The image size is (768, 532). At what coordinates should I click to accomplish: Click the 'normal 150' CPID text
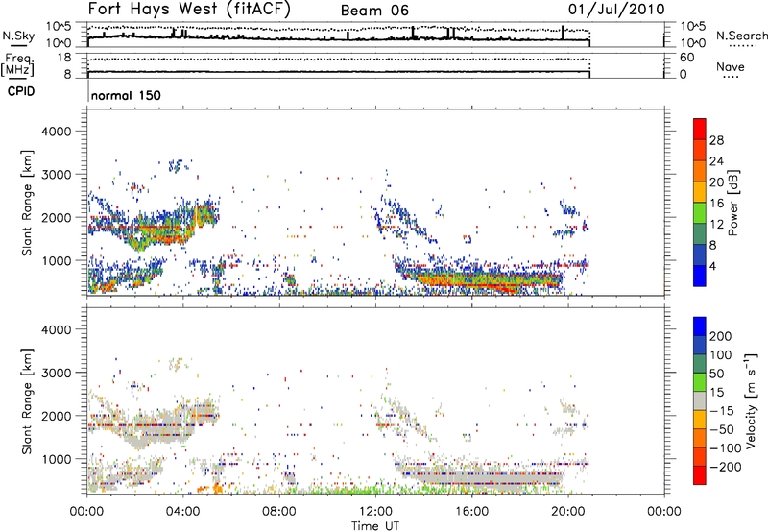126,95
